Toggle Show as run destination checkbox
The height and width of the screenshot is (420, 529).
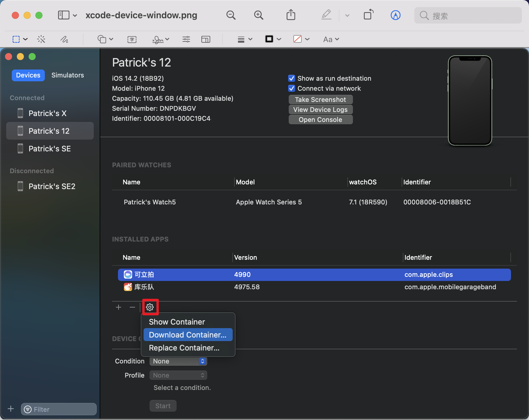(x=292, y=78)
